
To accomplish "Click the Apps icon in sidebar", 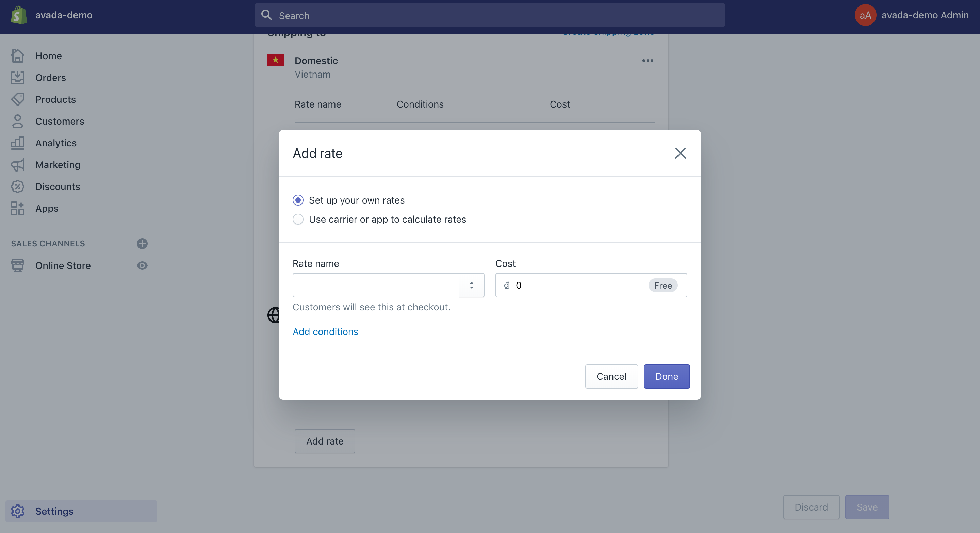I will pos(18,208).
